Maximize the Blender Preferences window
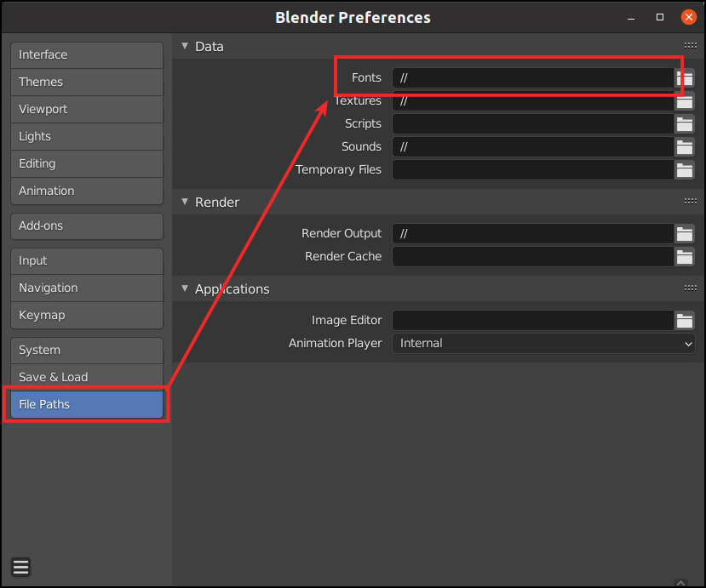 coord(660,17)
